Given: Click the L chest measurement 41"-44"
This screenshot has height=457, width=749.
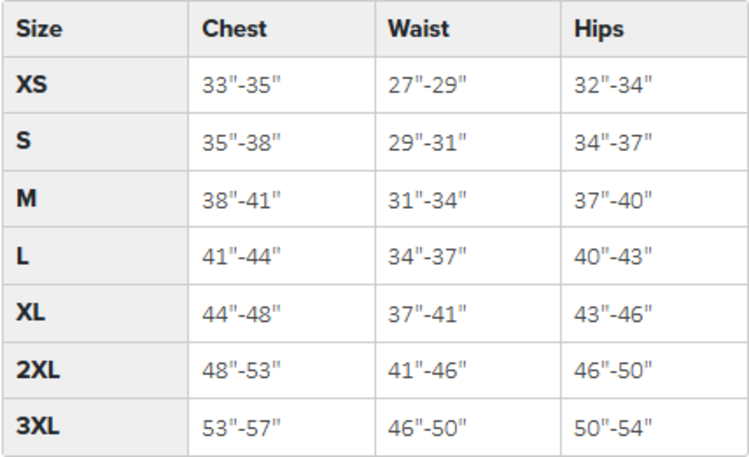Looking at the screenshot, I should pyautogui.click(x=242, y=256).
